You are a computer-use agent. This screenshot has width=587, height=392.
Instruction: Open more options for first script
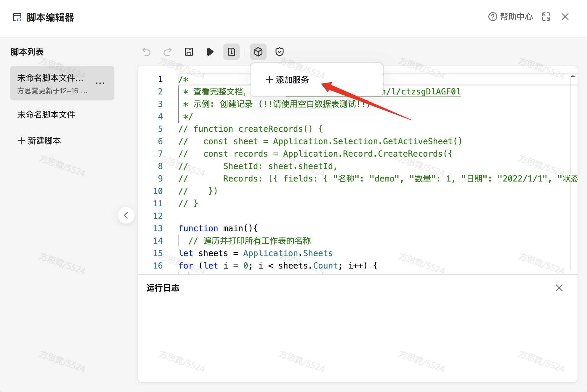click(x=100, y=83)
